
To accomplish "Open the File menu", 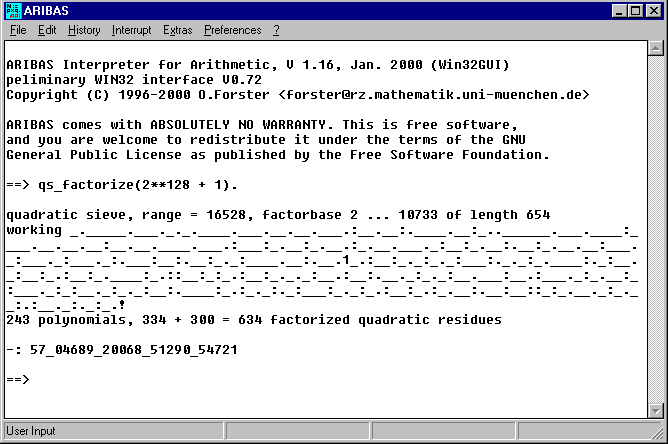I will click(x=18, y=30).
